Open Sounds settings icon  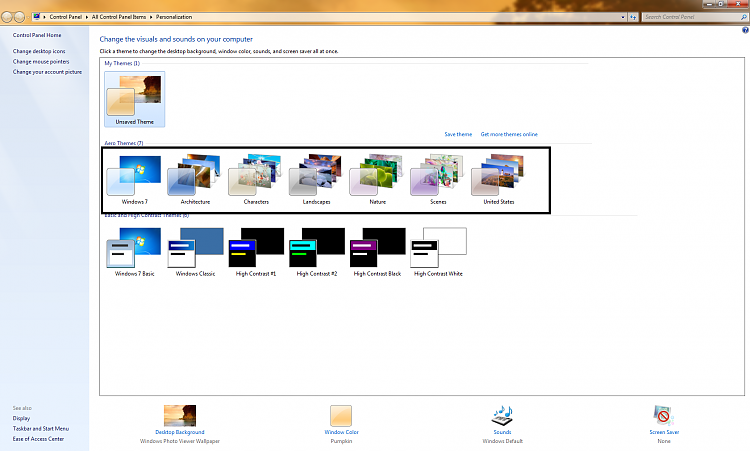click(x=502, y=415)
